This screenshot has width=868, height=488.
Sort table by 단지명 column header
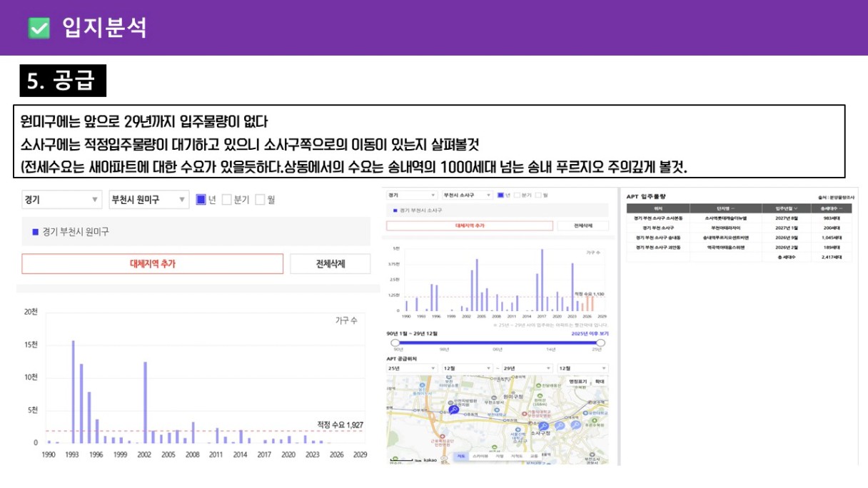pyautogui.click(x=726, y=208)
